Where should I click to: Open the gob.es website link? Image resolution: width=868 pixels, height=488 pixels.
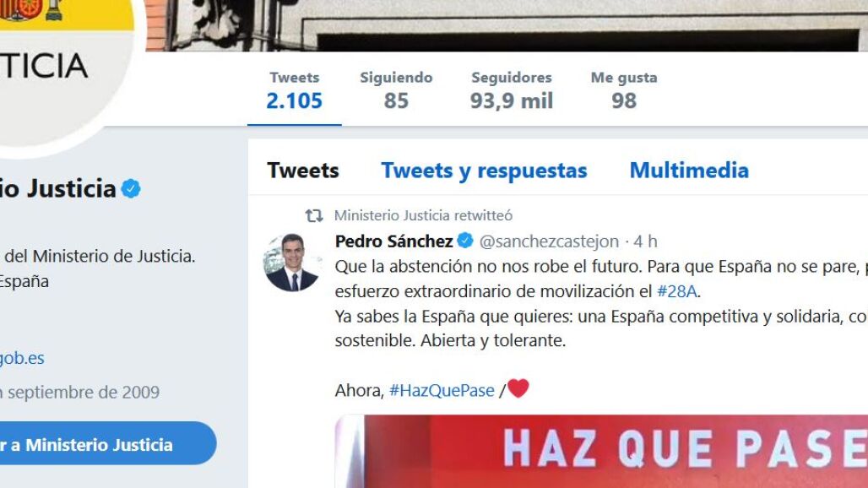click(22, 358)
